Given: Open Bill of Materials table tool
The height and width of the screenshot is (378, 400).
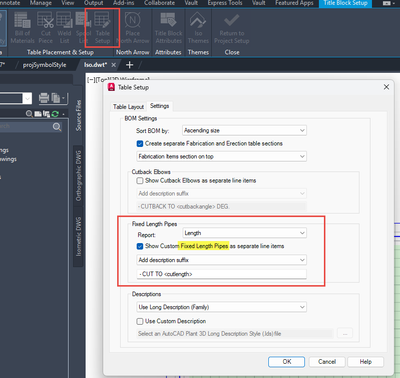Looking at the screenshot, I should click(x=22, y=28).
